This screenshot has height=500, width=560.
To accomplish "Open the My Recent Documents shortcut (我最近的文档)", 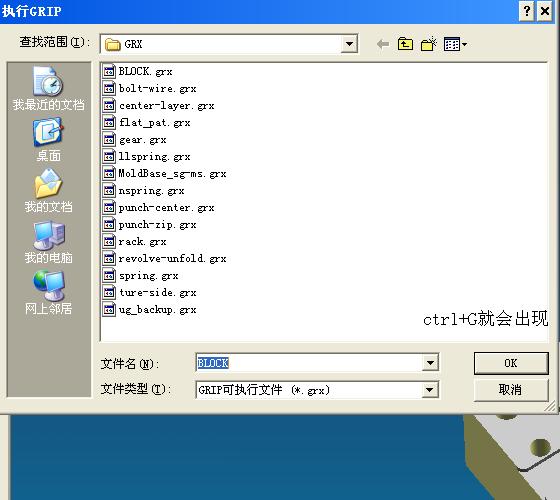I will pos(49,88).
